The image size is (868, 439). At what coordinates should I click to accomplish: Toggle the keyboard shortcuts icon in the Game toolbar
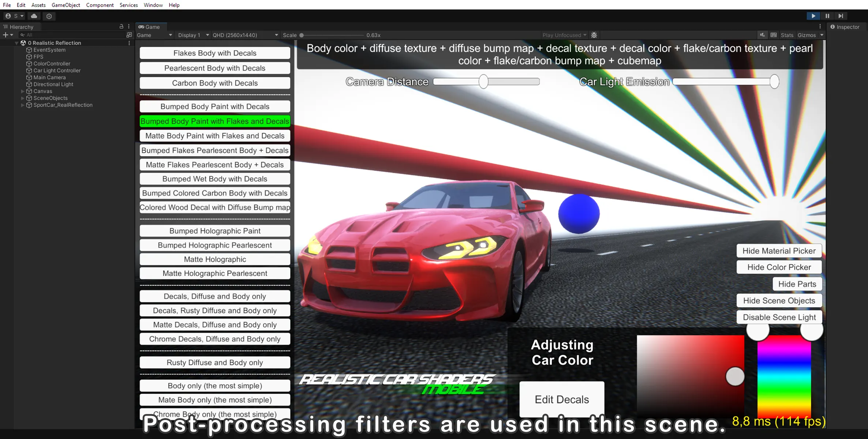tap(774, 35)
